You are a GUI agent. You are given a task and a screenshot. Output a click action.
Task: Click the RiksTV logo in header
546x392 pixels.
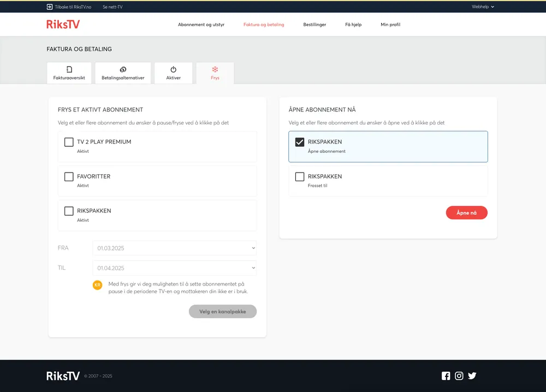63,25
